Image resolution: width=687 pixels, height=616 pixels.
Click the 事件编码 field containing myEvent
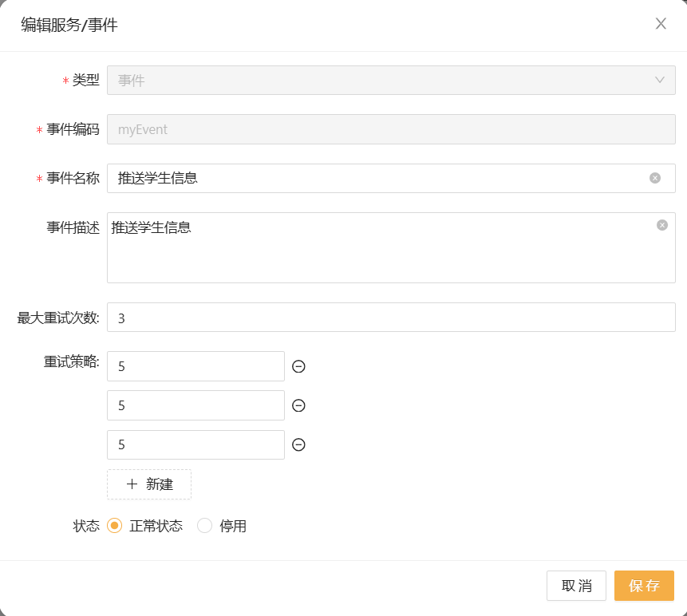click(x=391, y=129)
